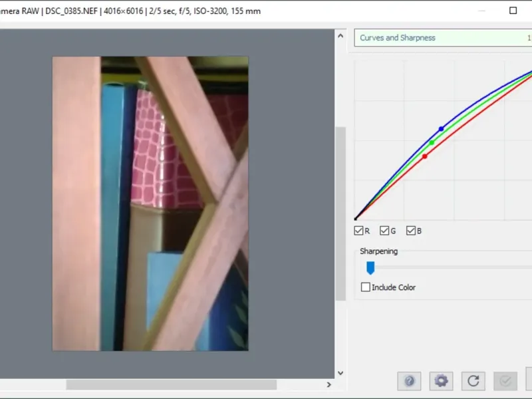Image resolution: width=532 pixels, height=399 pixels.
Task: Enable the Include Color checkbox
Action: tap(366, 287)
